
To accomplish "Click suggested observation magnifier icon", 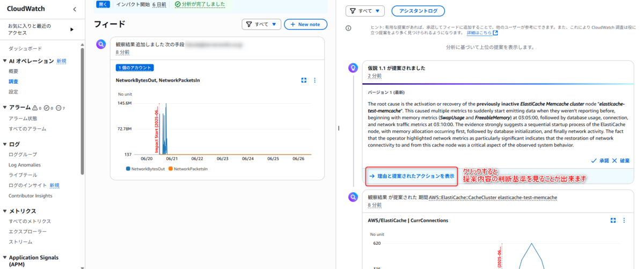I will click(353, 197).
